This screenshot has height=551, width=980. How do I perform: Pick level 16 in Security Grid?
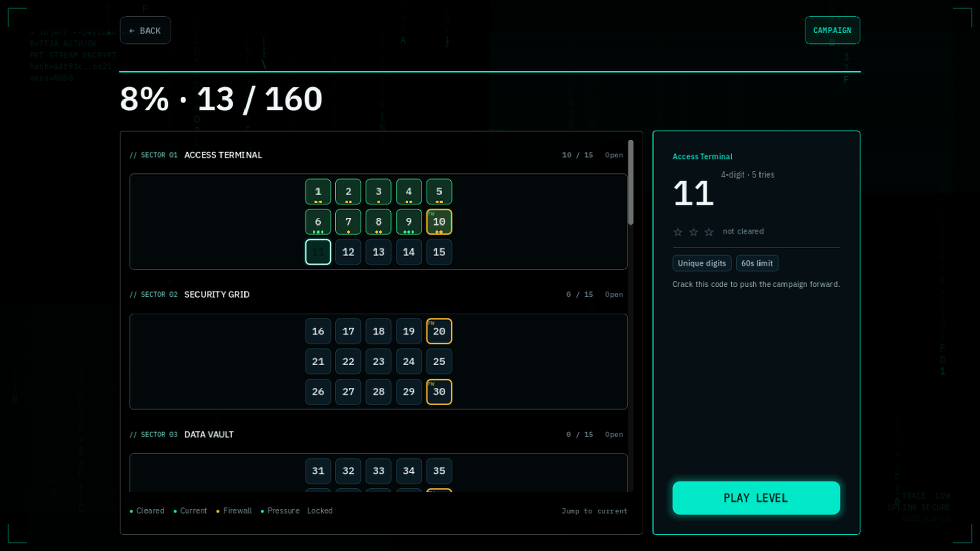point(318,332)
